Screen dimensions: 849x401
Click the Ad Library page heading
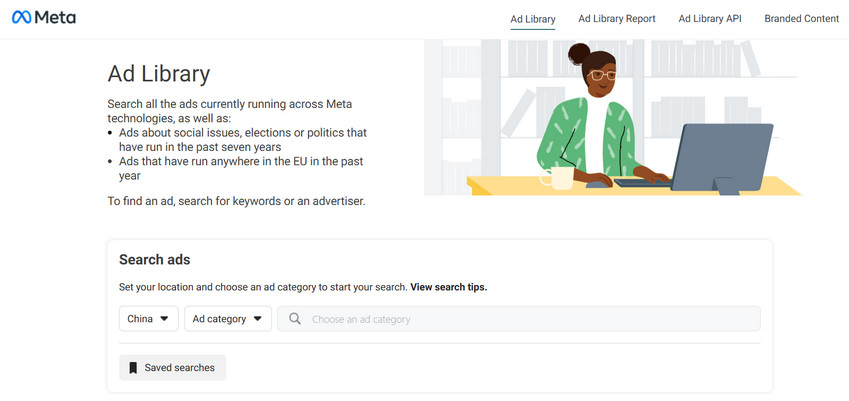pyautogui.click(x=159, y=74)
